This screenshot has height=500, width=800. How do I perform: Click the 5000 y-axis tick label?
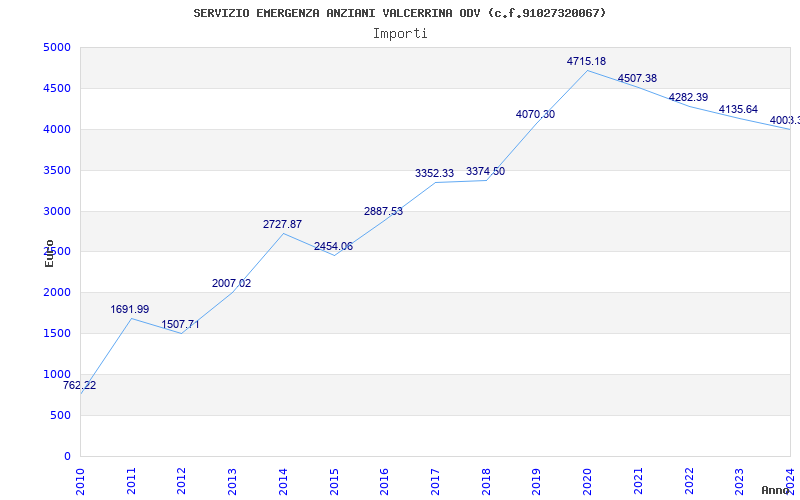click(57, 47)
